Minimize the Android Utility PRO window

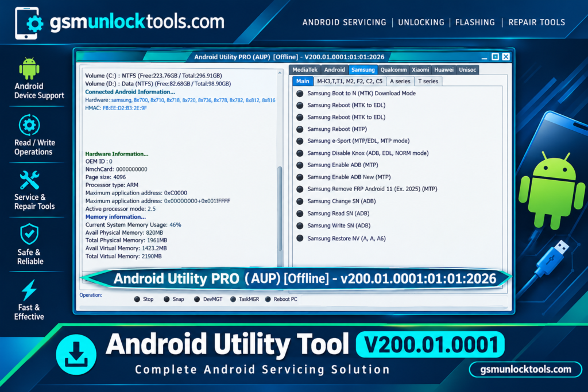tap(484, 57)
